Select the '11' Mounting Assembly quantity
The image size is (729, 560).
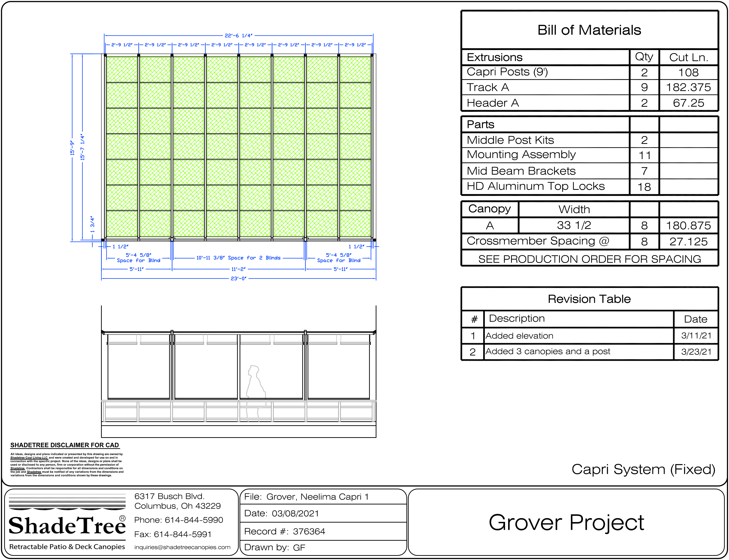[644, 155]
